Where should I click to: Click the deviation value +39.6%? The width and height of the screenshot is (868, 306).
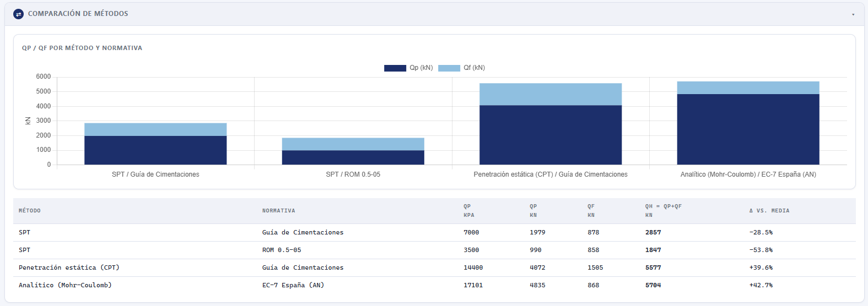pyautogui.click(x=761, y=267)
